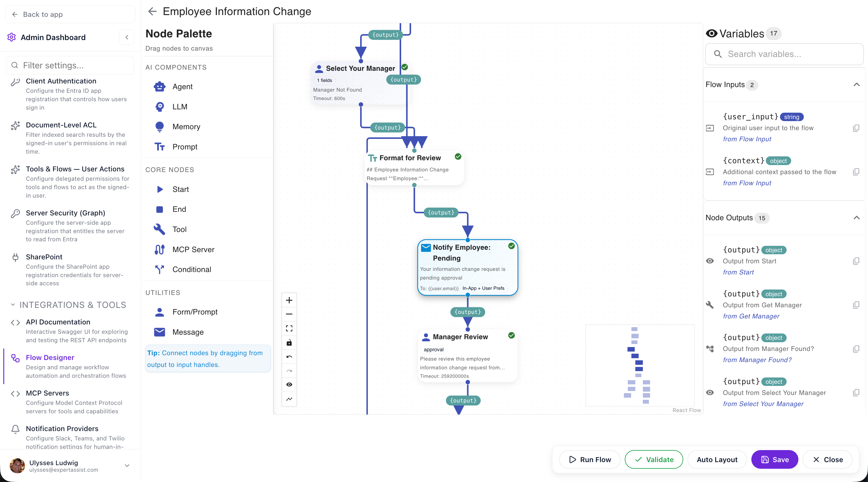Select the LLM node icon
This screenshot has height=482, width=868.
pyautogui.click(x=159, y=107)
